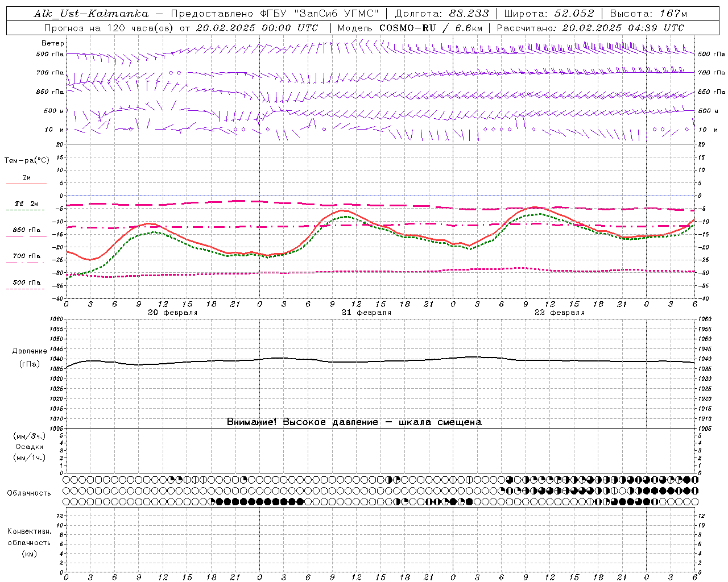728x582 pixels.
Task: Click the provider text ФГБУ "ЗапСиб УГМС"
Action: pos(320,14)
